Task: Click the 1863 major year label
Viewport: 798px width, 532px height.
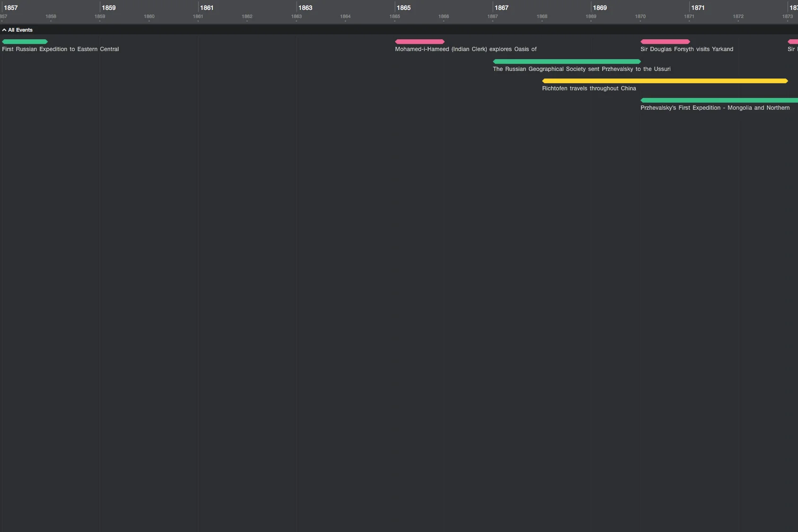Action: point(305,8)
